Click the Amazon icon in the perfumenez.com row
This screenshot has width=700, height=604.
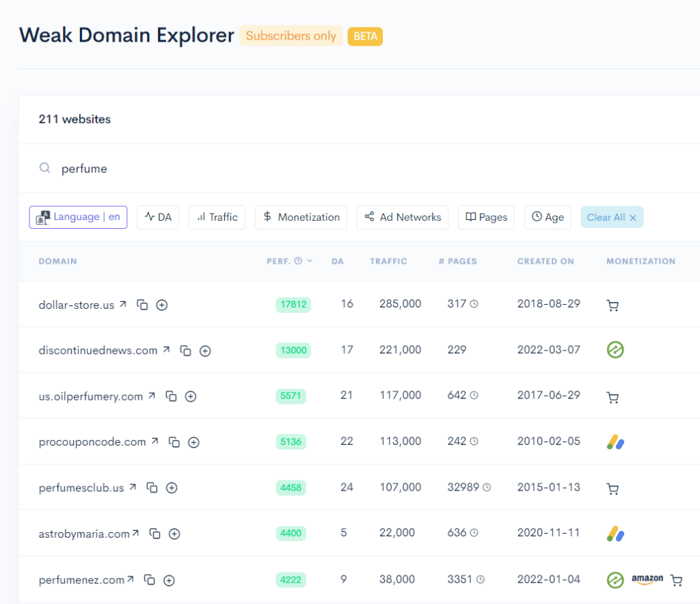[x=647, y=579]
